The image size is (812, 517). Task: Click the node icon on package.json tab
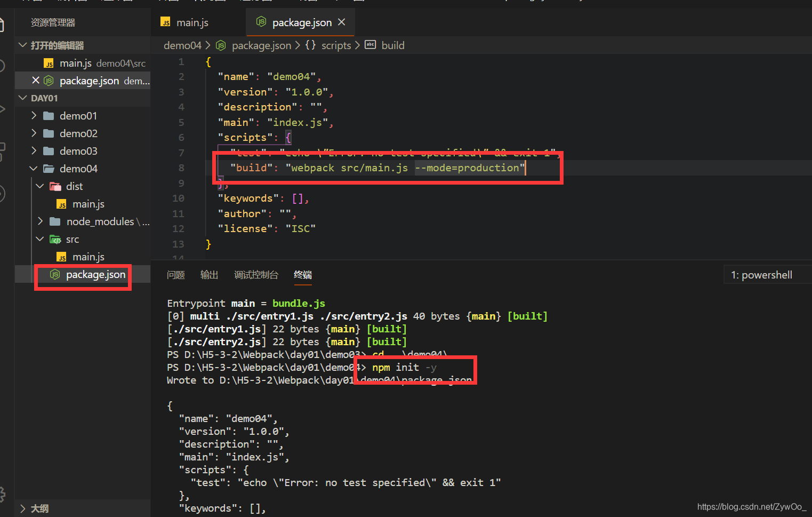261,22
